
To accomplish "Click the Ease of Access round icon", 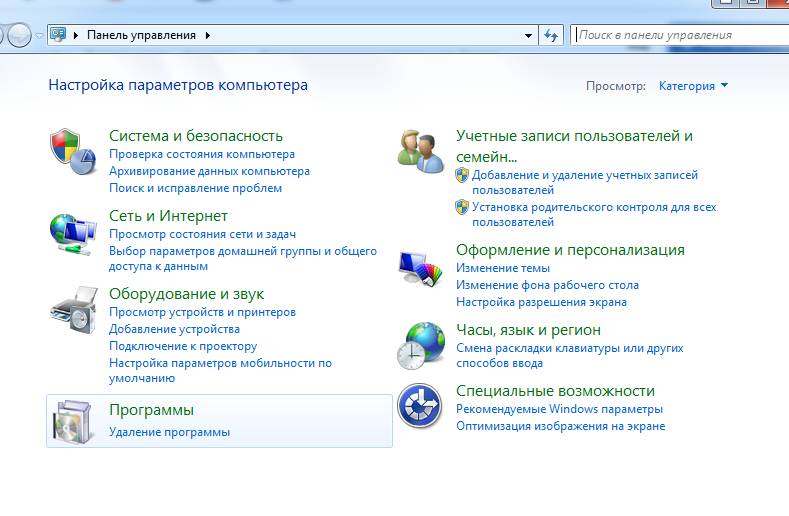I will (x=420, y=406).
